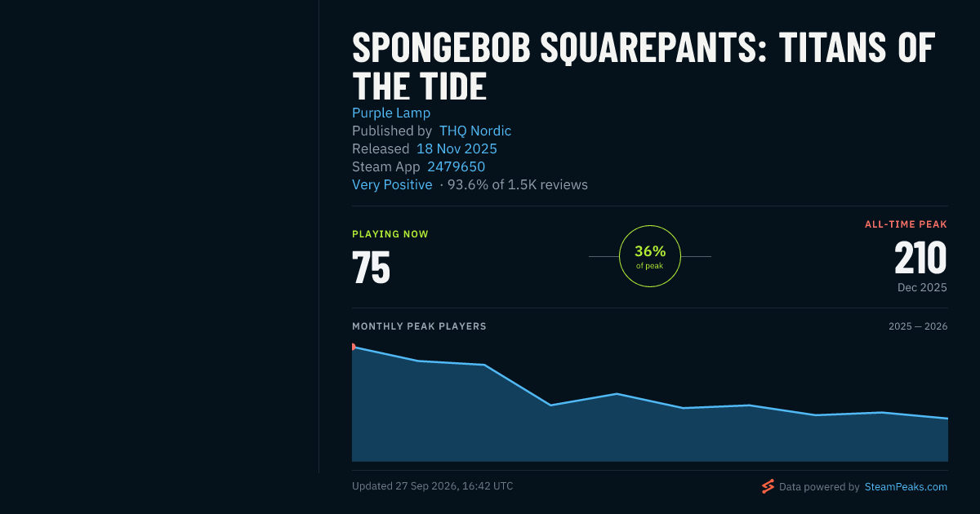
Task: Click the Playing Now count 75
Action: click(x=371, y=267)
